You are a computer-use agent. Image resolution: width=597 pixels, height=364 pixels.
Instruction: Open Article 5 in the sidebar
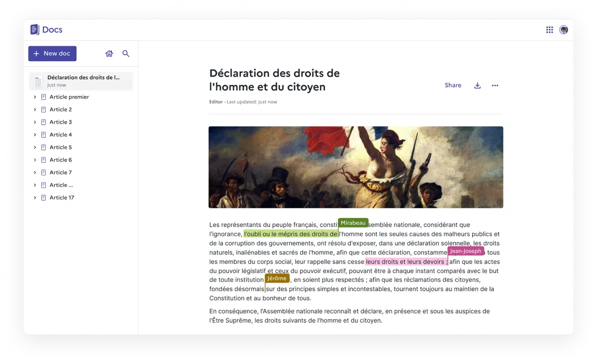click(61, 147)
